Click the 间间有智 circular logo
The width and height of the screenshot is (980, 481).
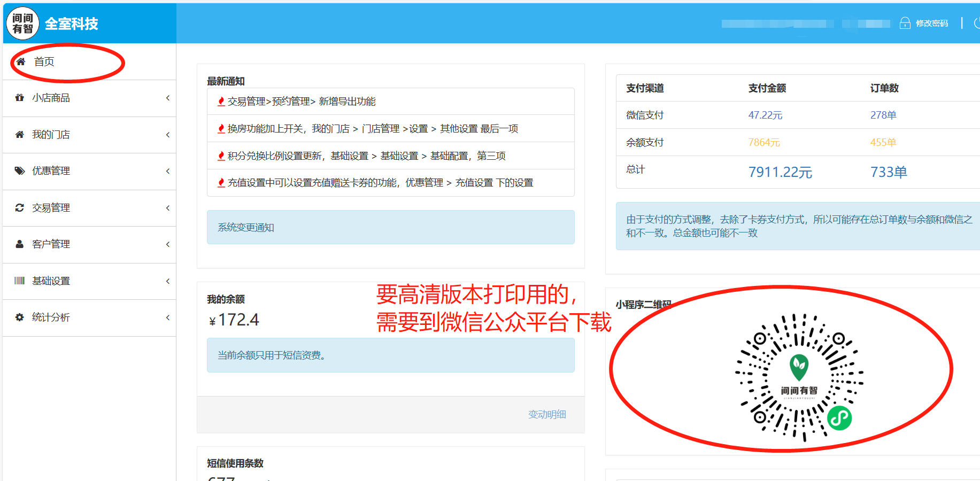[x=22, y=24]
